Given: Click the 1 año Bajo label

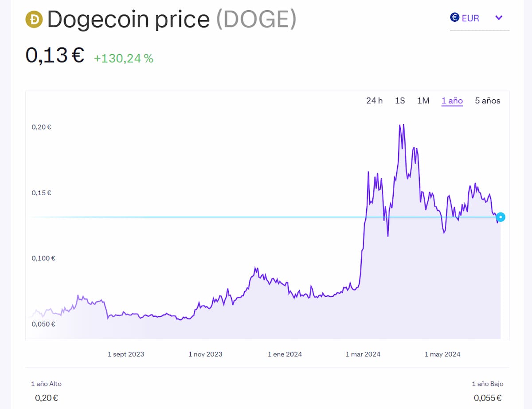Looking at the screenshot, I should point(487,384).
